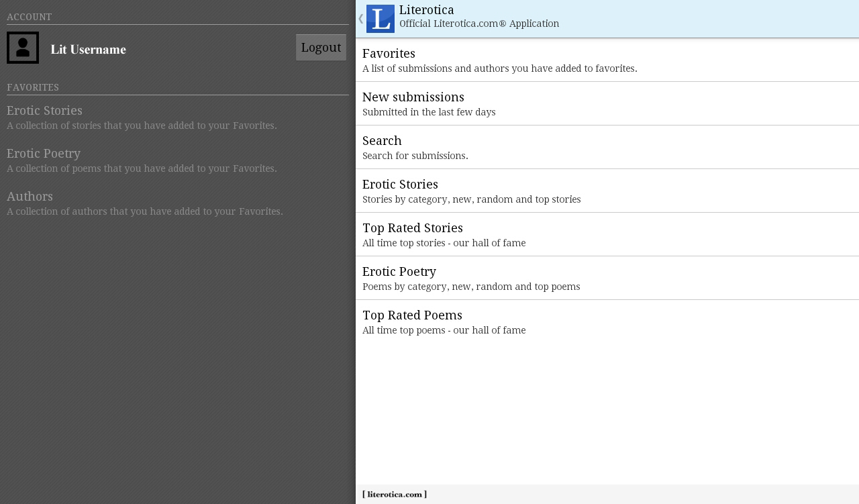Image resolution: width=859 pixels, height=504 pixels.
Task: Click 'A collection of authors' description
Action: point(145,211)
